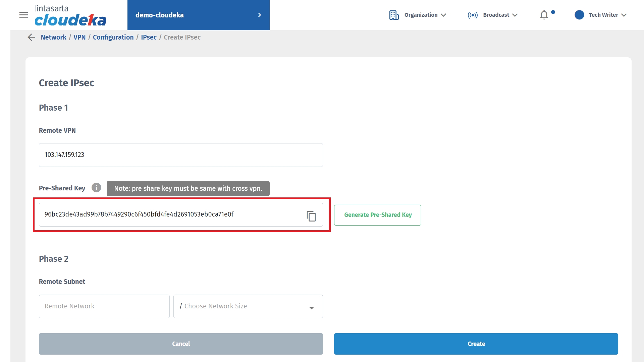Screen dimensions: 644x362
Task: Open notifications bell icon
Action: click(544, 15)
